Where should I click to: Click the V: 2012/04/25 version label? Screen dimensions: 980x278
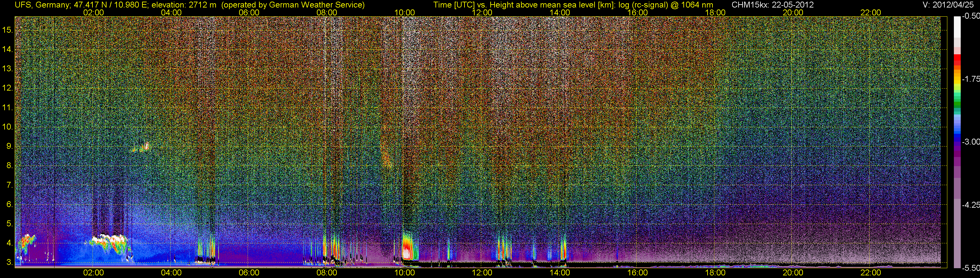point(950,5)
